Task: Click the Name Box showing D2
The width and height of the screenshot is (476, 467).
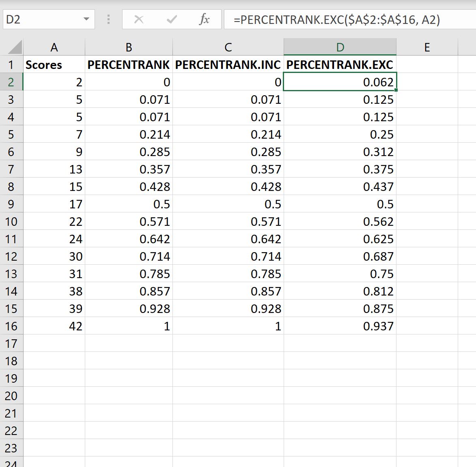Action: (49, 19)
